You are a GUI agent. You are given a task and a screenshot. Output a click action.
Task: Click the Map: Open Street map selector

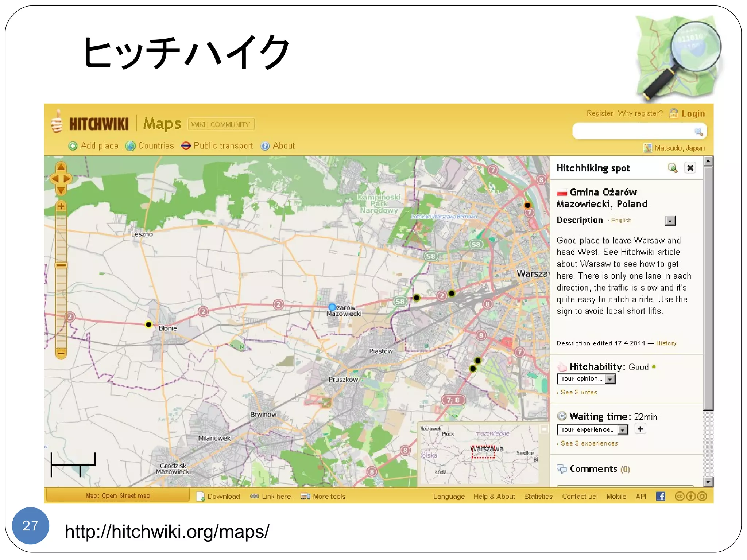[x=118, y=495]
